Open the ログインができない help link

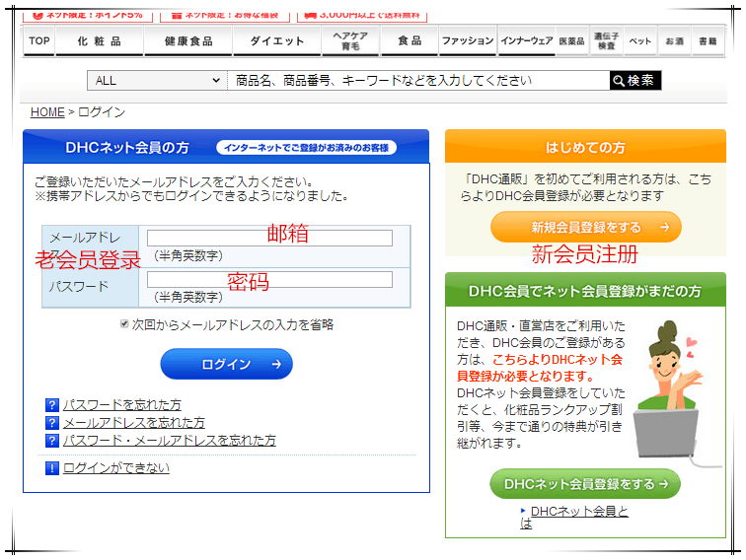(116, 468)
